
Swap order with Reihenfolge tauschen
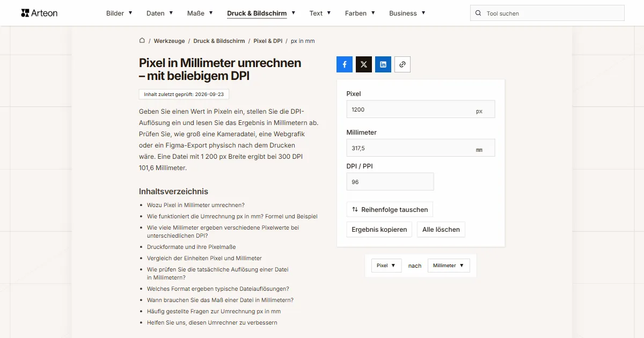pos(390,209)
